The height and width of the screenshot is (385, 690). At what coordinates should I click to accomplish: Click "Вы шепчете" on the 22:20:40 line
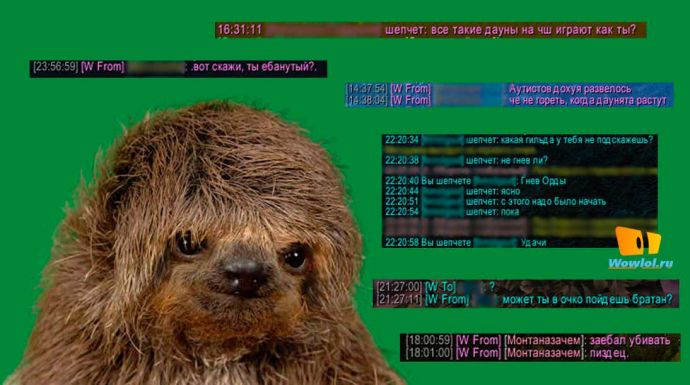446,181
